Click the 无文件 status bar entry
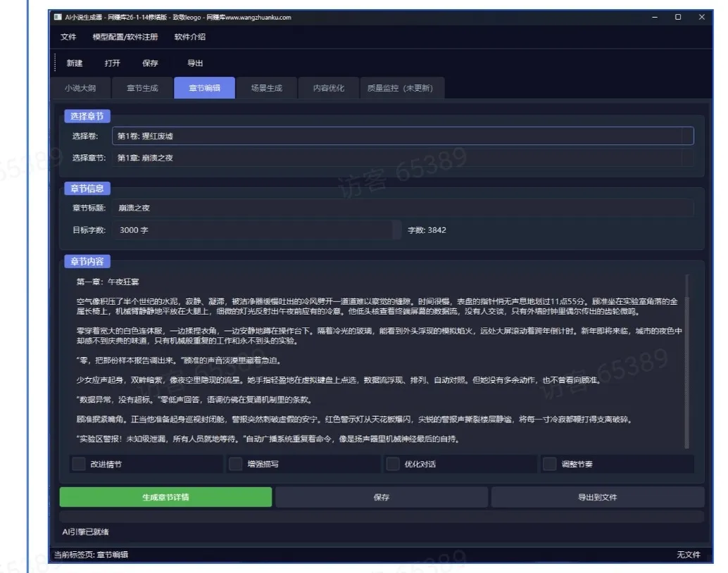The height and width of the screenshot is (573, 728). click(x=689, y=555)
